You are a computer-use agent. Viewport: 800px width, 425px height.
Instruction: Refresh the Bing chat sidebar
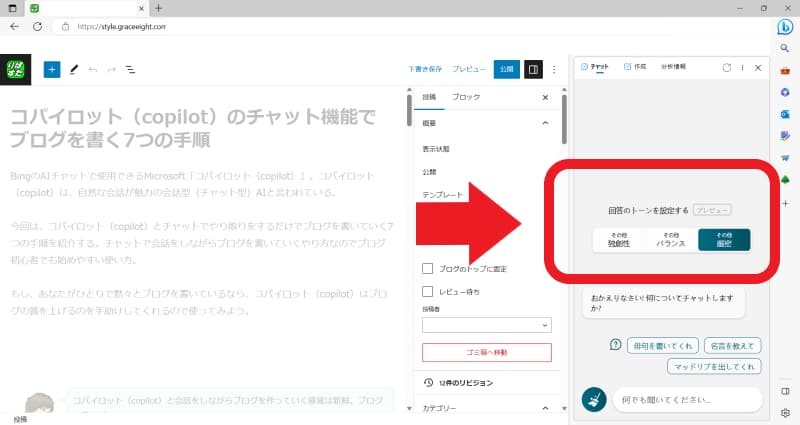pyautogui.click(x=727, y=67)
